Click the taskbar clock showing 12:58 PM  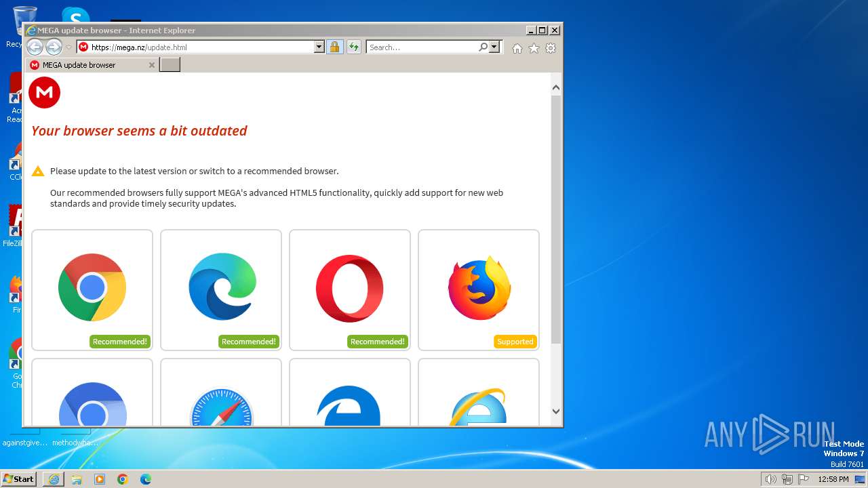833,479
